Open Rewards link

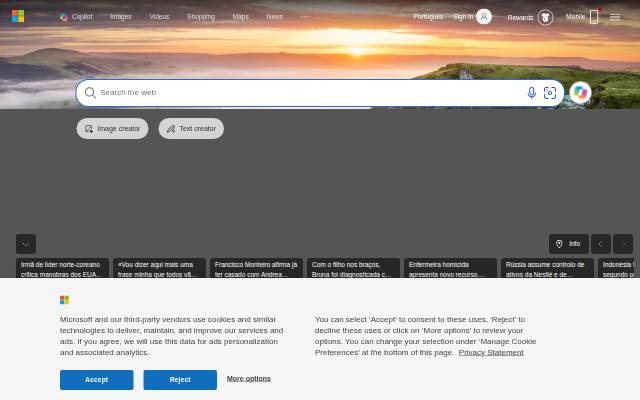(x=520, y=18)
